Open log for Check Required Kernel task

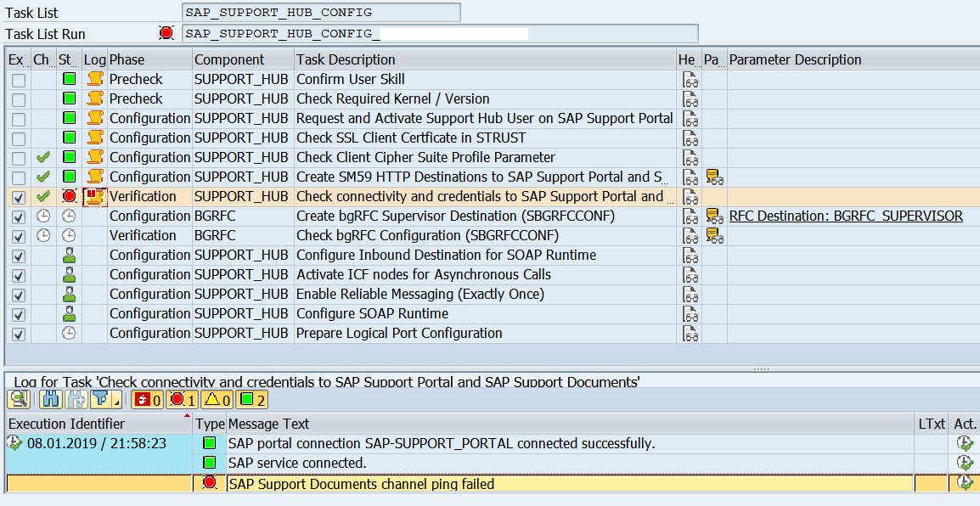tap(95, 98)
